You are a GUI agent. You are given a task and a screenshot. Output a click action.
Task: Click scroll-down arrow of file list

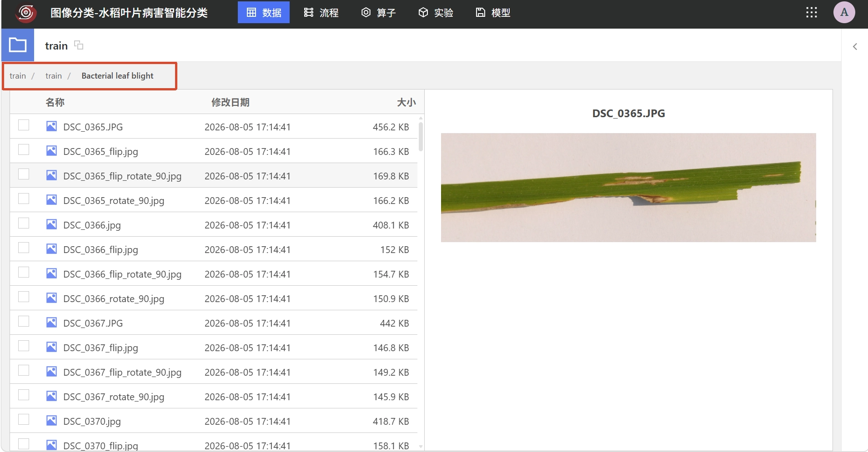[421, 447]
